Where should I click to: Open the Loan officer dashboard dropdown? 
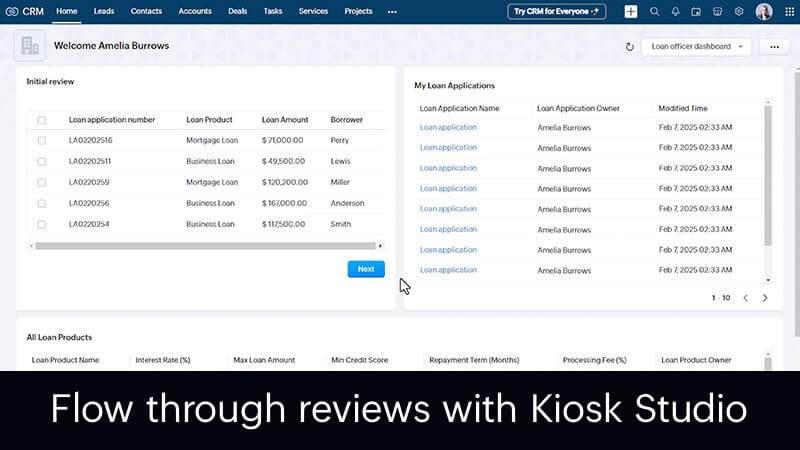pos(696,46)
